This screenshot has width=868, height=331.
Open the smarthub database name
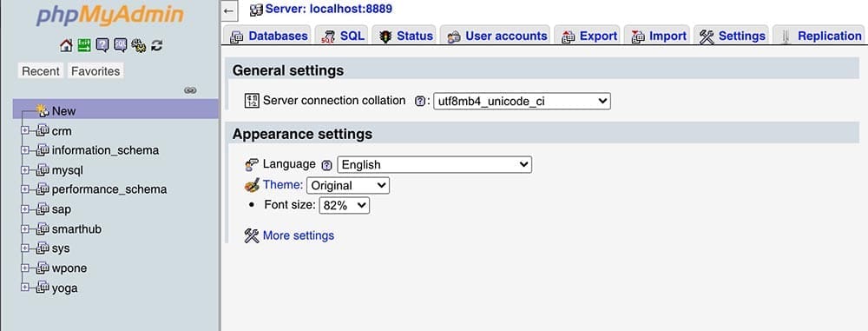(x=76, y=229)
